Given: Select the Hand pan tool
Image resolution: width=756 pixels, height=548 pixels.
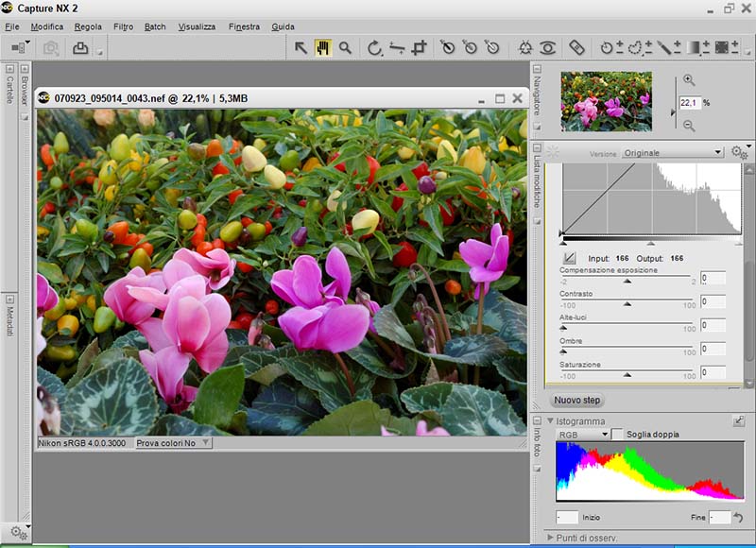Looking at the screenshot, I should click(323, 48).
